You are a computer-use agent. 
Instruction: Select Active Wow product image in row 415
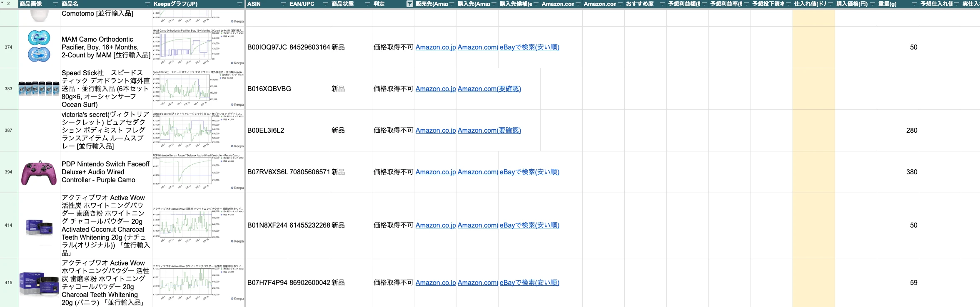point(39,284)
